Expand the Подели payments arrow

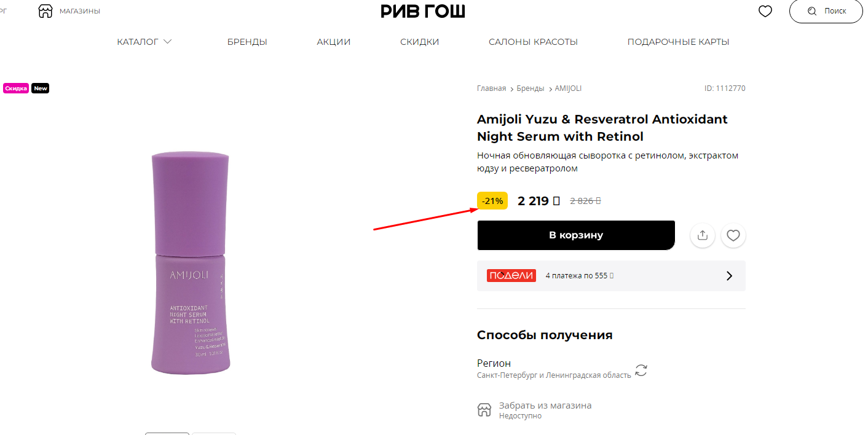coord(730,276)
